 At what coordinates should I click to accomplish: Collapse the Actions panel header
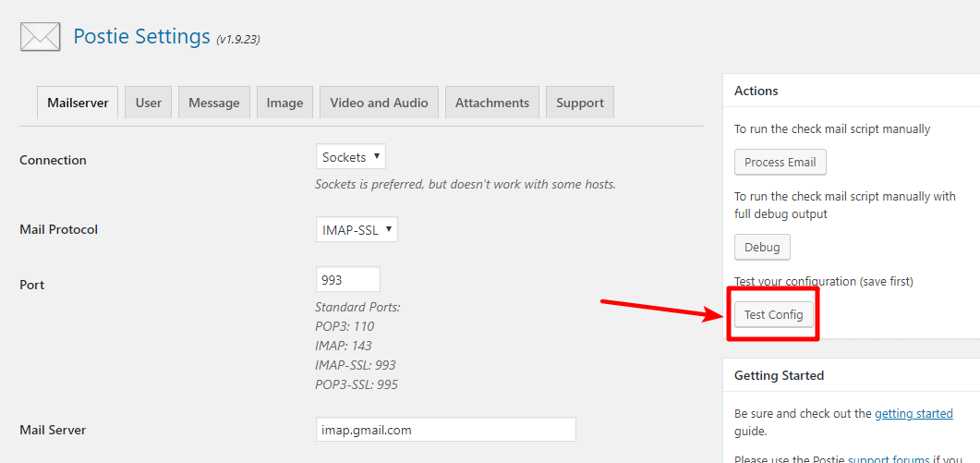[x=850, y=91]
